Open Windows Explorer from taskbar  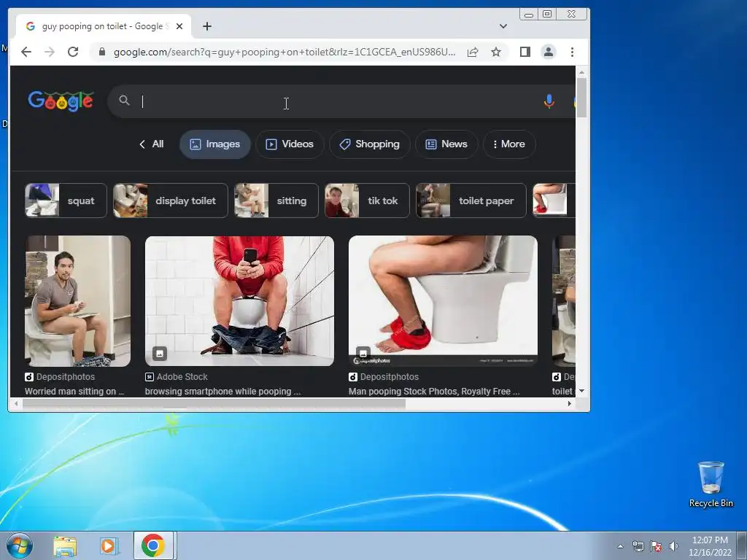65,545
